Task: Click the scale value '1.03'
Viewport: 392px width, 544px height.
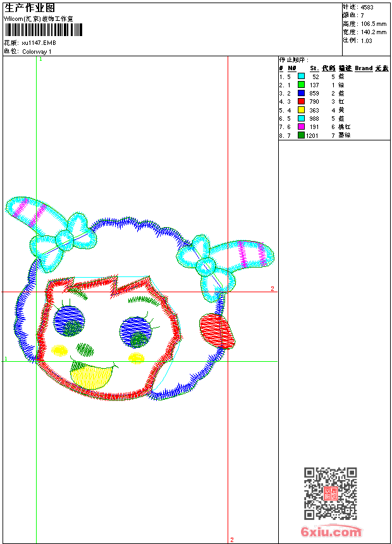Action: pos(366,41)
